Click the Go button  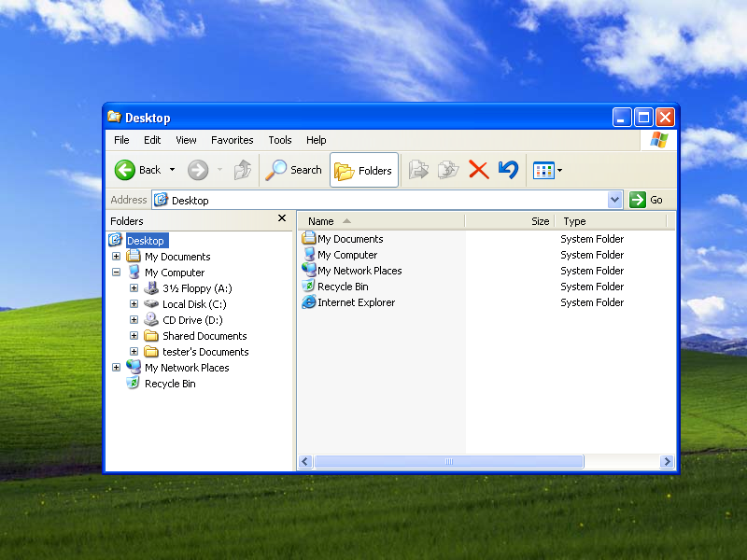coord(647,200)
